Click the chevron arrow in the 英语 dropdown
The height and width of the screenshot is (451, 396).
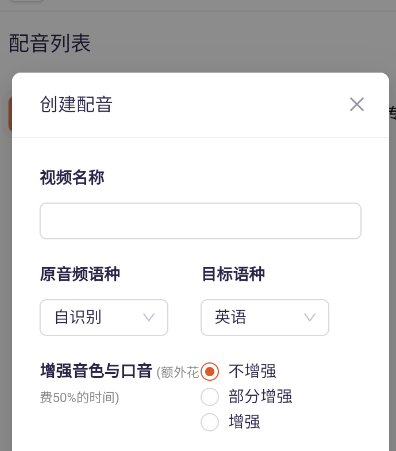(x=310, y=317)
